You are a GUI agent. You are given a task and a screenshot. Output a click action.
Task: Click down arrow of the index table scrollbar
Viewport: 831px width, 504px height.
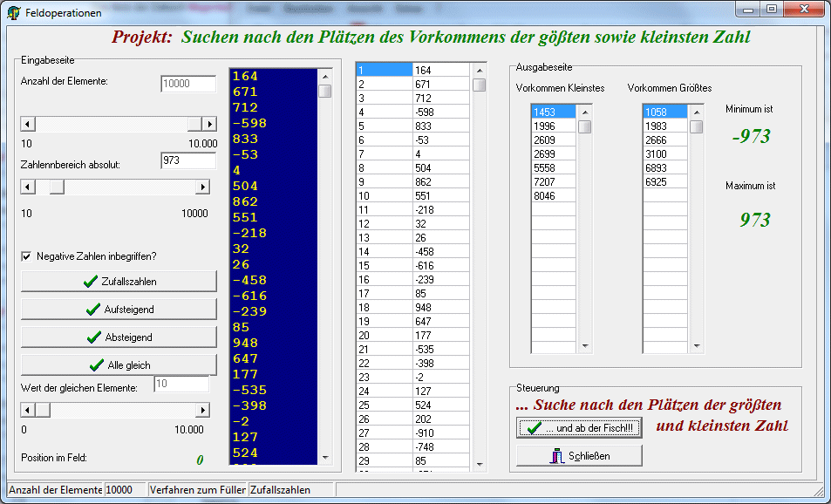(x=480, y=464)
